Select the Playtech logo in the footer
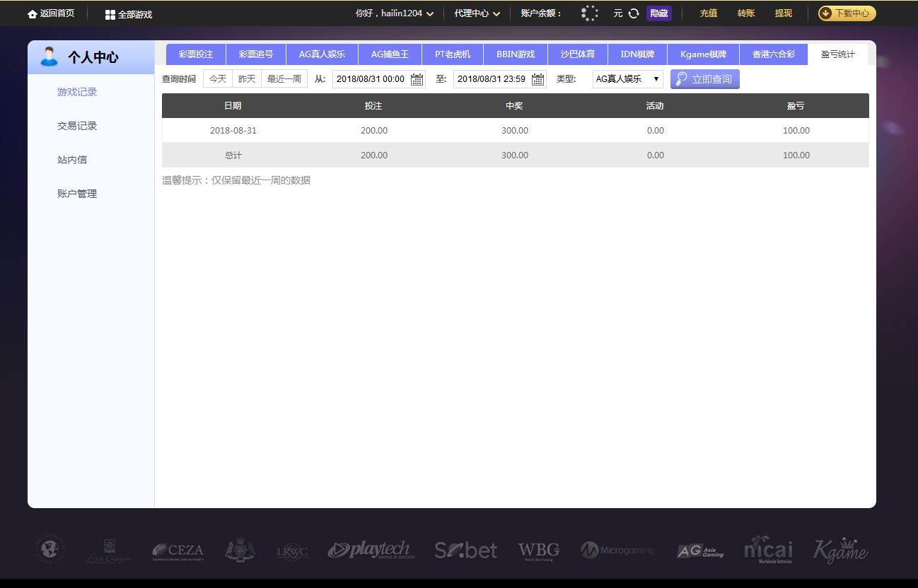 [x=370, y=549]
